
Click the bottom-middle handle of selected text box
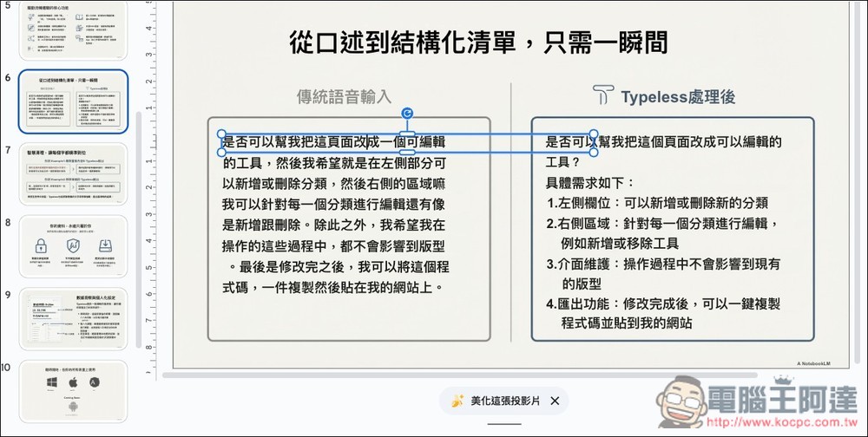[407, 152]
